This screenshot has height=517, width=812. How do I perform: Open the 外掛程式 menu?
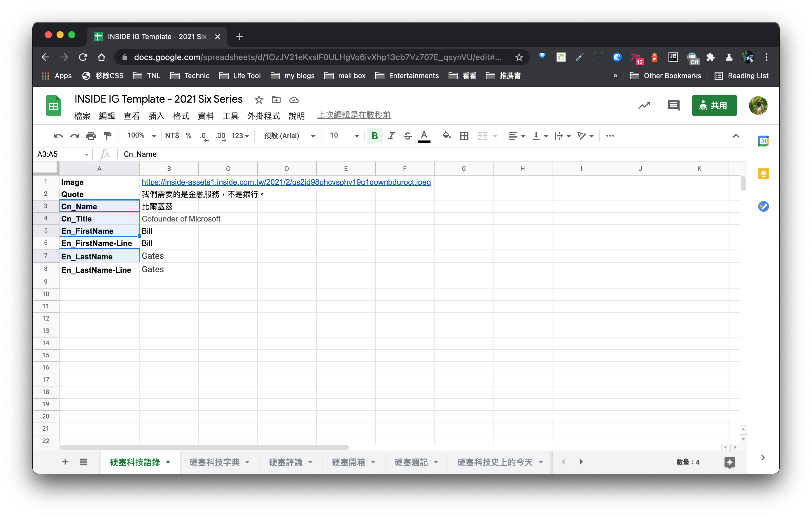pos(263,116)
